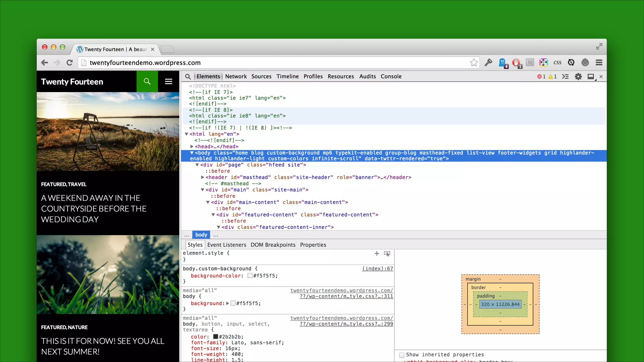The width and height of the screenshot is (644, 362).
Task: Toggle the DevTools console drawer icon
Action: tap(565, 76)
